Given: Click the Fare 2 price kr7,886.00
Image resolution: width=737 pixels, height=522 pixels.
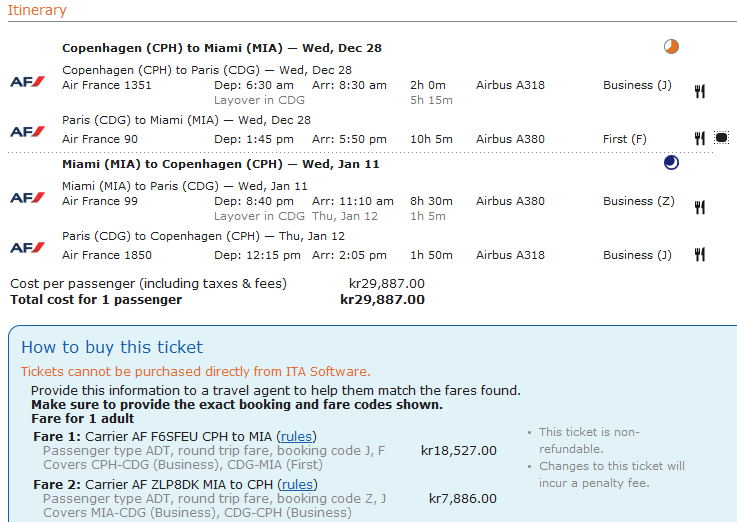Looking at the screenshot, I should coord(462,499).
